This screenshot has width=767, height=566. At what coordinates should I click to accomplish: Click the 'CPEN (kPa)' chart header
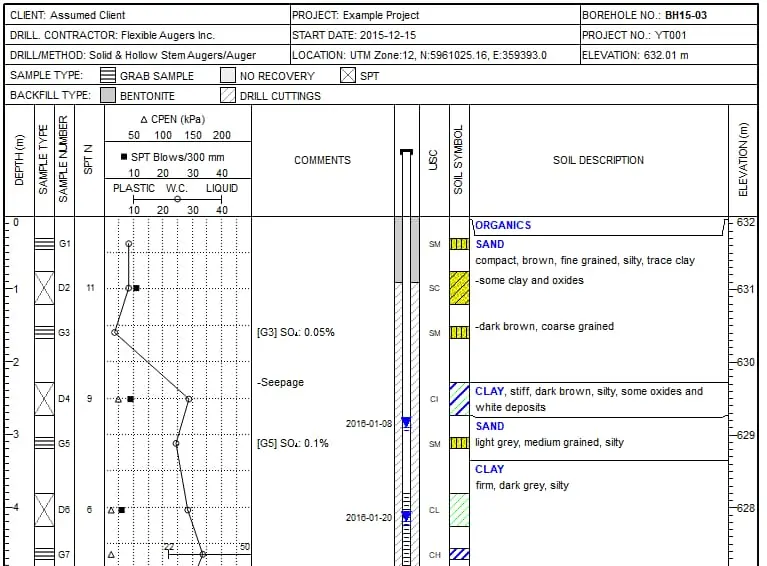[173, 119]
